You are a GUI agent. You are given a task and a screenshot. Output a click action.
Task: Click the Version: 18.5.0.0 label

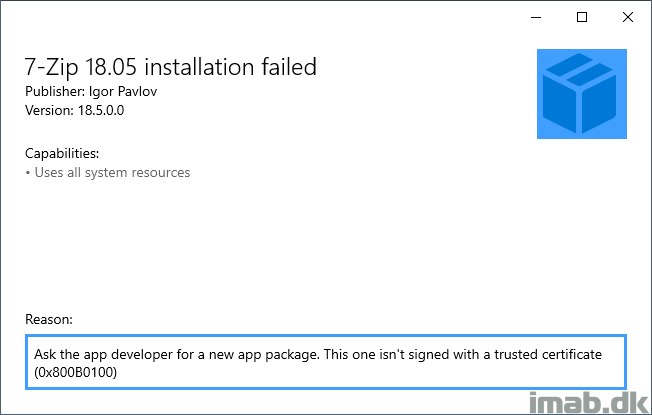(74, 110)
